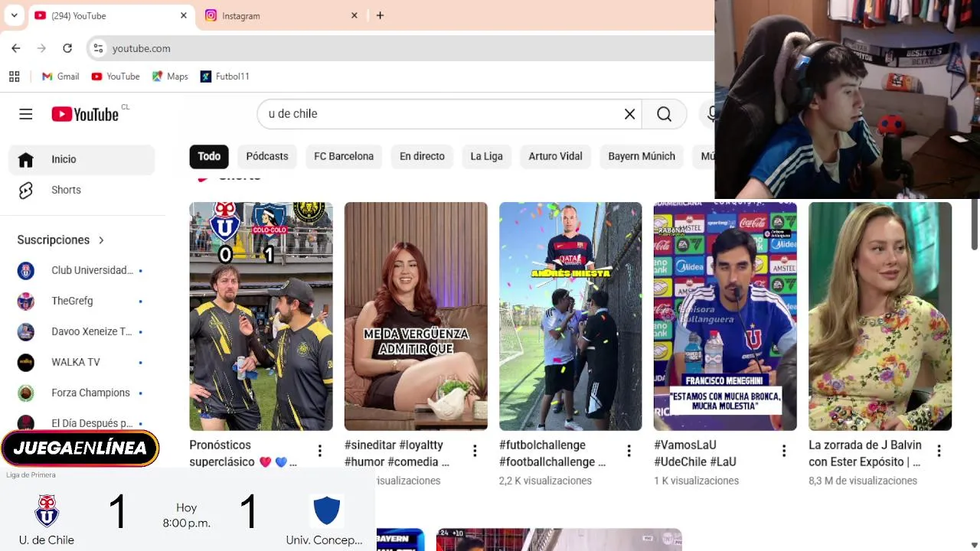The width and height of the screenshot is (980, 551).
Task: Open options for Pronósticos superclásico short
Action: (x=319, y=452)
